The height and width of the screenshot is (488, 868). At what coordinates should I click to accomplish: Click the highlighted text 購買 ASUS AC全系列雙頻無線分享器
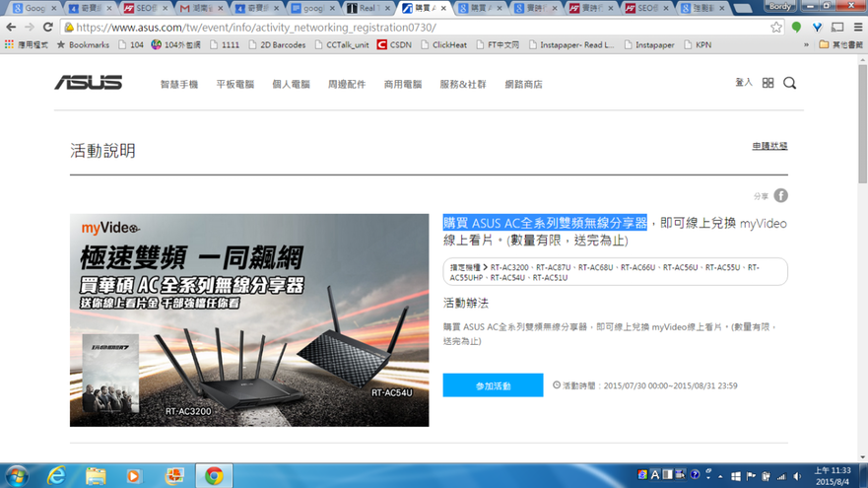(545, 223)
